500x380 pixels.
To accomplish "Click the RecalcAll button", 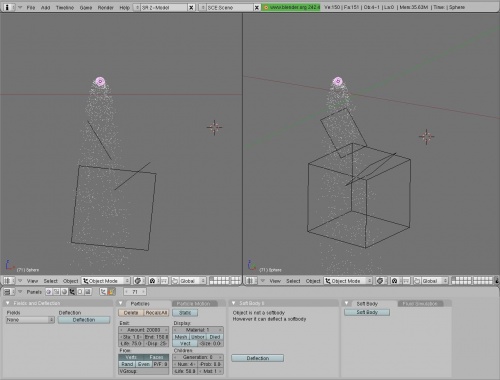I will coord(156,313).
